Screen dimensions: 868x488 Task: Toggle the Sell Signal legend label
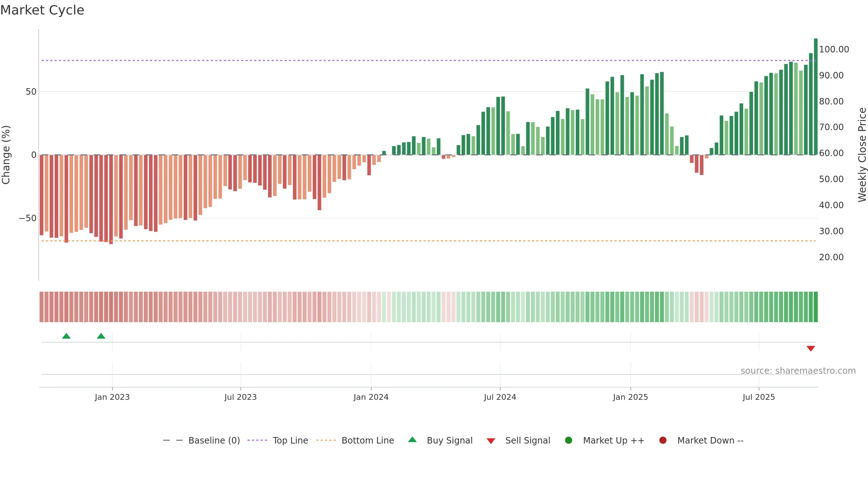pyautogui.click(x=528, y=440)
